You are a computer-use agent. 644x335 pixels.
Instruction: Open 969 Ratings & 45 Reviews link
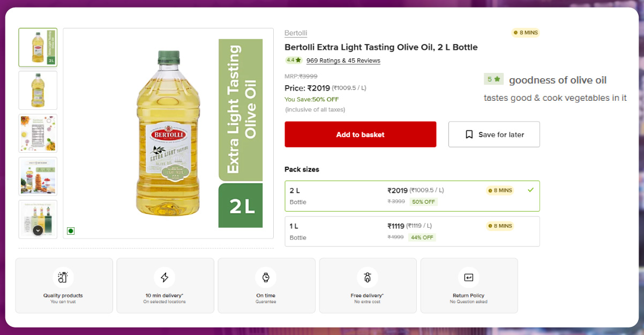point(343,61)
